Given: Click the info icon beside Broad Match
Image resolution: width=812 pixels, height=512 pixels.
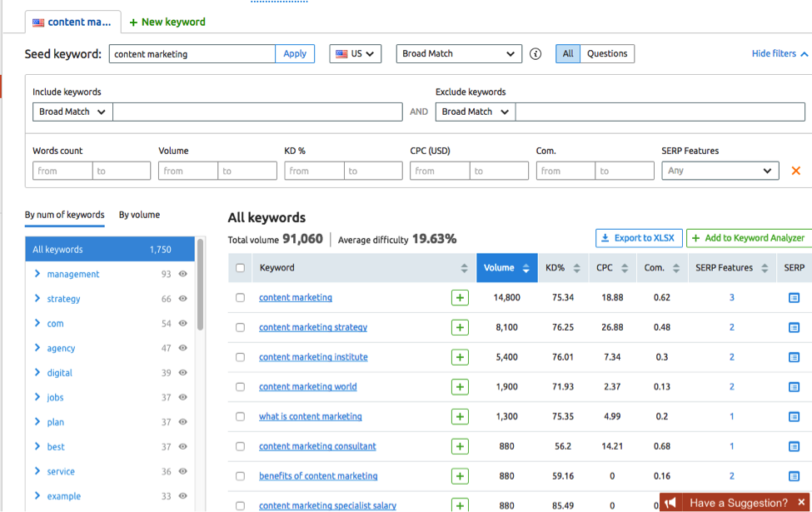Looking at the screenshot, I should tap(536, 54).
